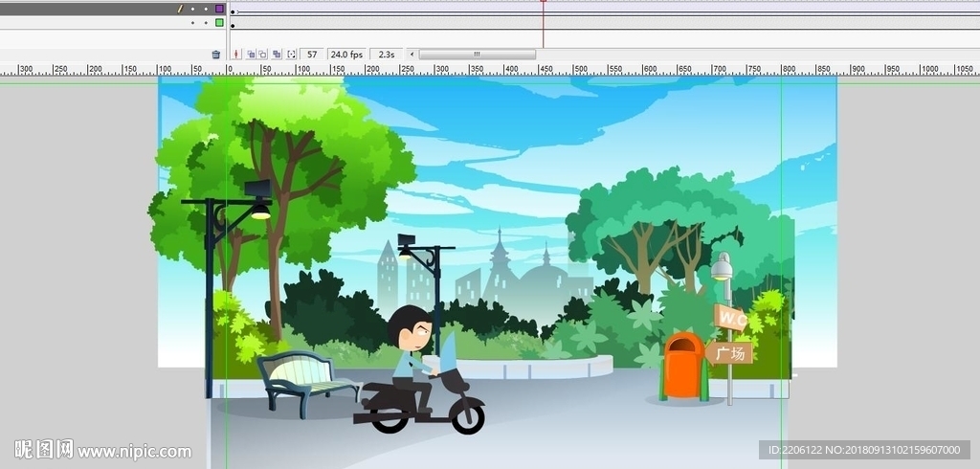Toggle visibility dot on the top layer
Viewport: 980px width, 469px height.
point(192,10)
